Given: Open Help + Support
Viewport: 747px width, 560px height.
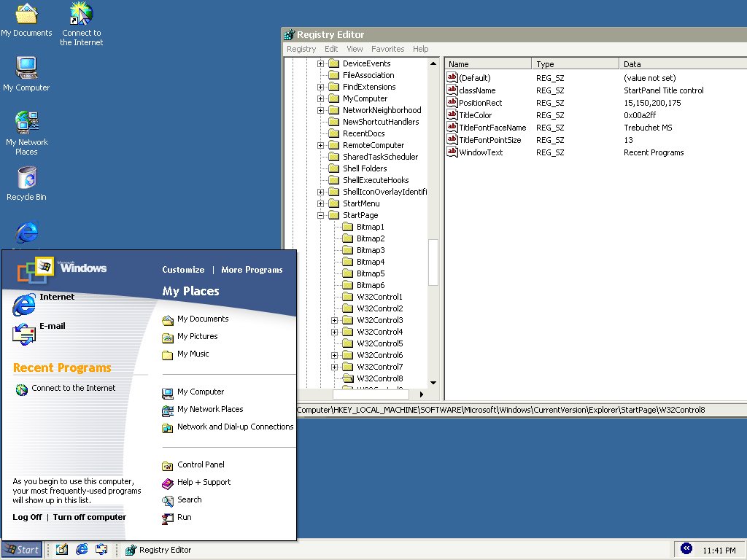Looking at the screenshot, I should pos(196,483).
